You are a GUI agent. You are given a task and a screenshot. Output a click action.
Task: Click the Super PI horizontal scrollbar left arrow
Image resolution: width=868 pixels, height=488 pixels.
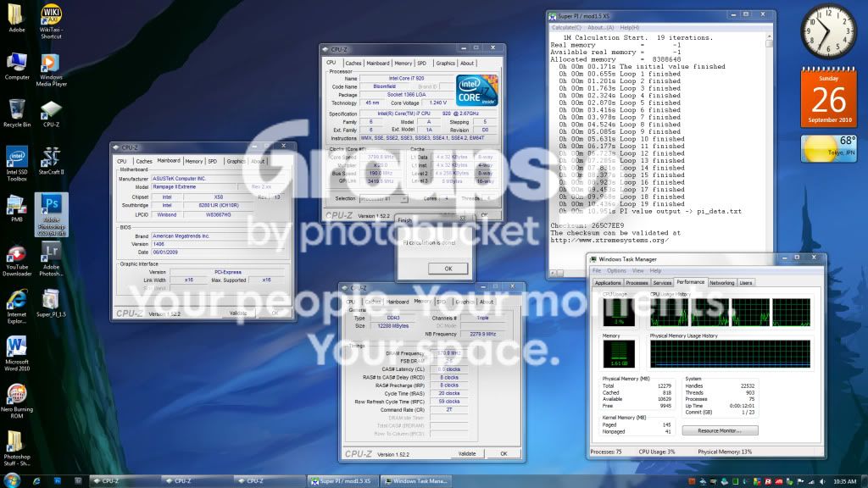tap(553, 274)
